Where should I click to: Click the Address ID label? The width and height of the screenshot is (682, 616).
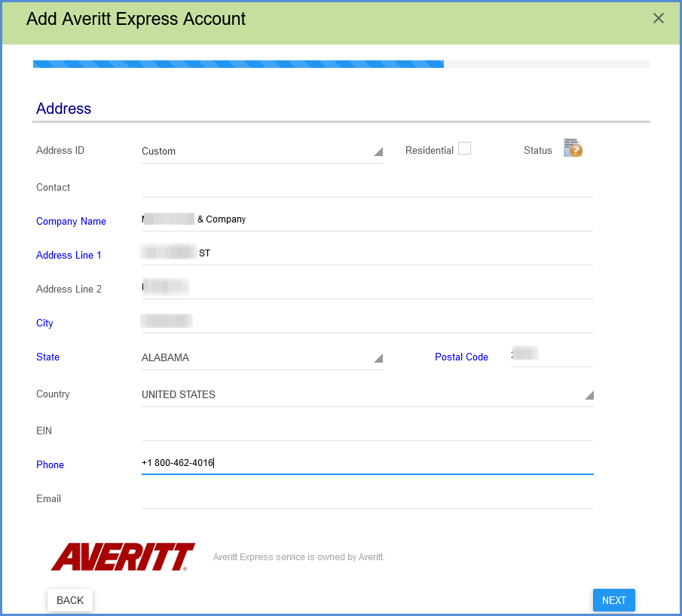point(60,151)
